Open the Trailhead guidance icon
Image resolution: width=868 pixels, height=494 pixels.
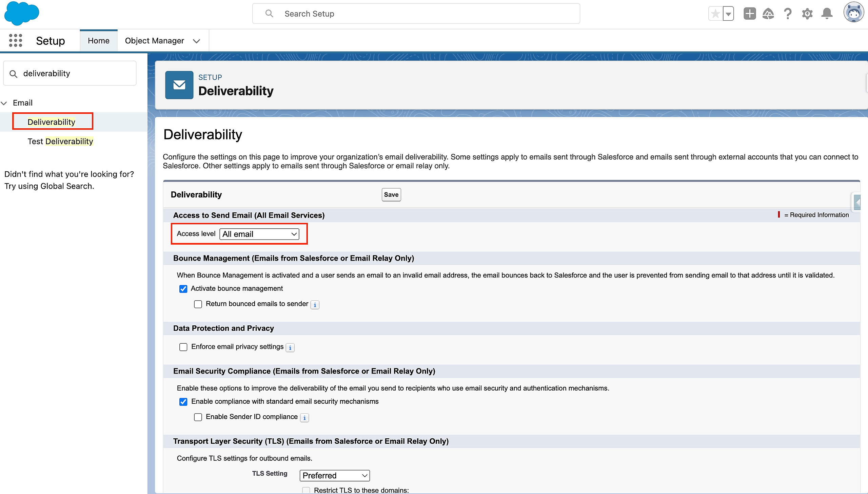coord(768,14)
